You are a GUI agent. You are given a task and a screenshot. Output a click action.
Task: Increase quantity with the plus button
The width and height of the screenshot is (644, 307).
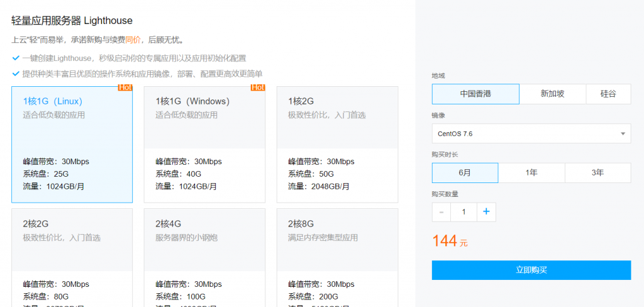486,212
